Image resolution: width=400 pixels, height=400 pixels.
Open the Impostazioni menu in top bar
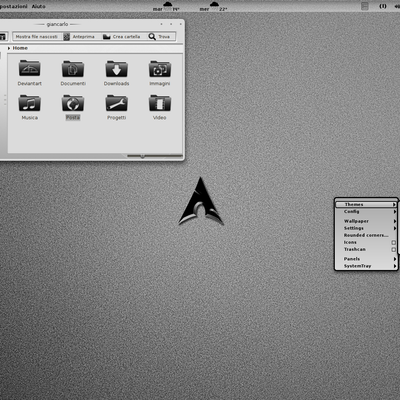coord(14,6)
